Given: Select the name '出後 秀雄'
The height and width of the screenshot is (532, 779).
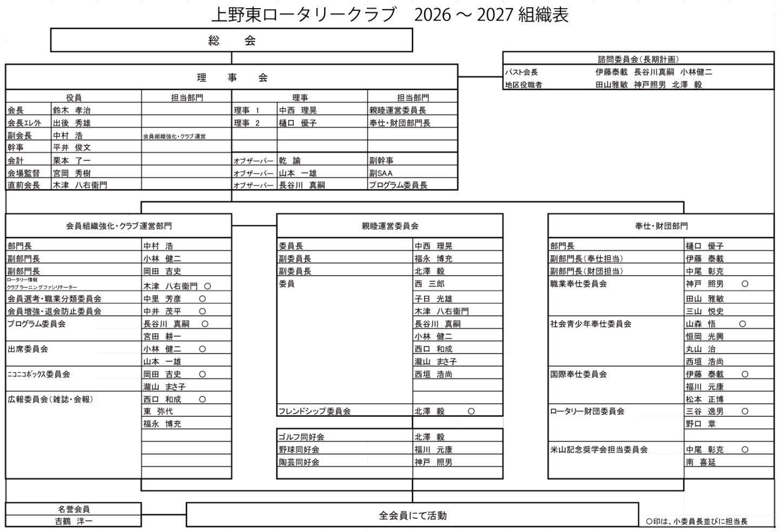Looking at the screenshot, I should pos(72,123).
